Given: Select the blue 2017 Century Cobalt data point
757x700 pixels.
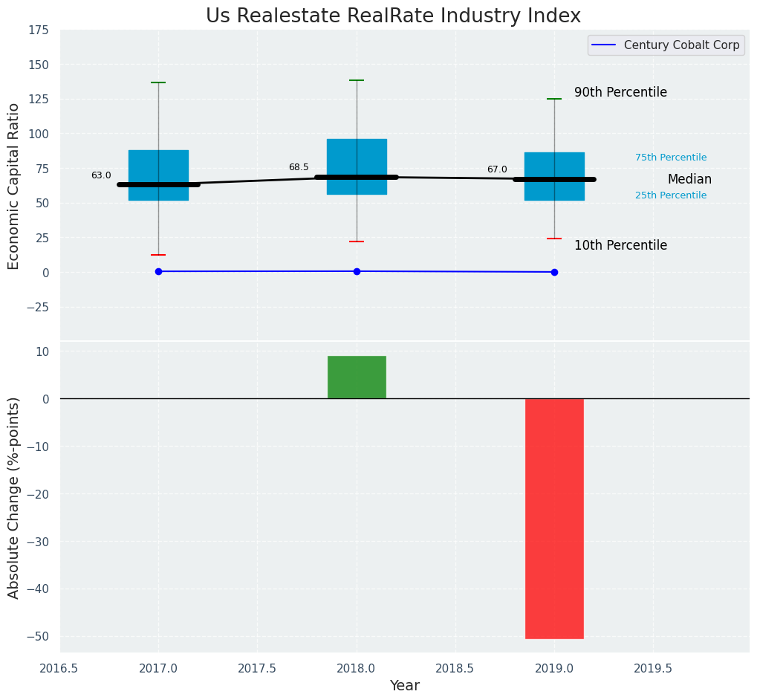Looking at the screenshot, I should click(158, 271).
